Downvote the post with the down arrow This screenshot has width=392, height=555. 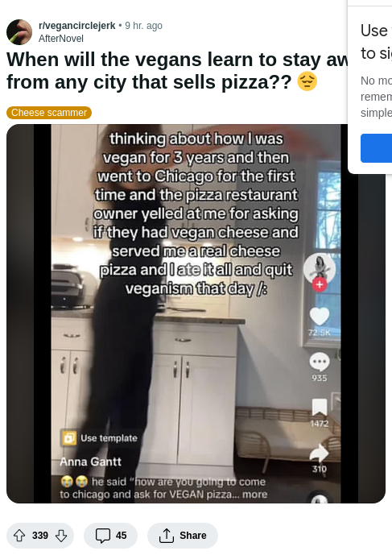(x=61, y=536)
